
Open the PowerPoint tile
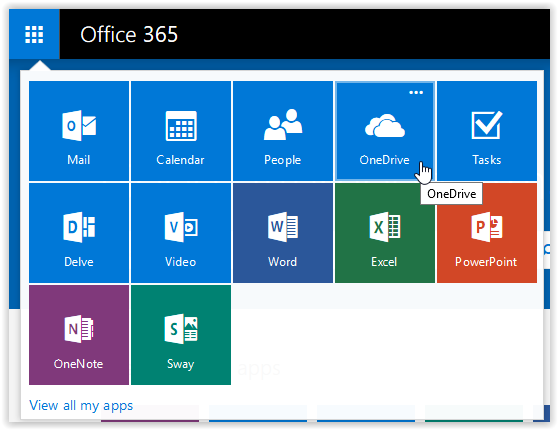(487, 233)
